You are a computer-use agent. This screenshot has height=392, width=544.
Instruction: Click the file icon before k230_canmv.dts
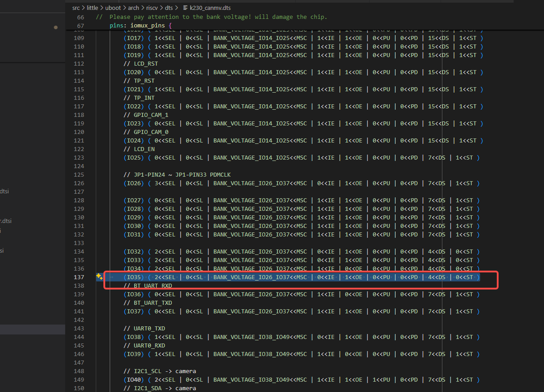coord(185,8)
